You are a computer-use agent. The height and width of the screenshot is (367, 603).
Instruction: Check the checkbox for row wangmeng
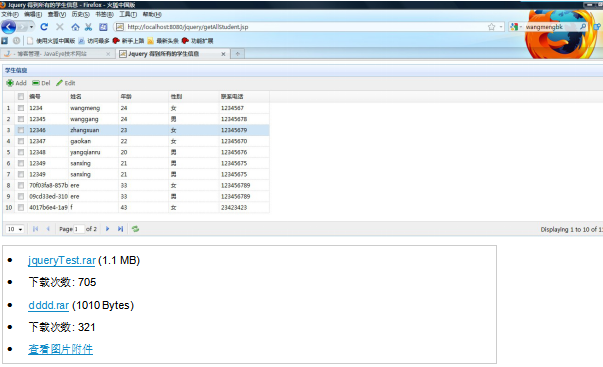click(x=21, y=108)
